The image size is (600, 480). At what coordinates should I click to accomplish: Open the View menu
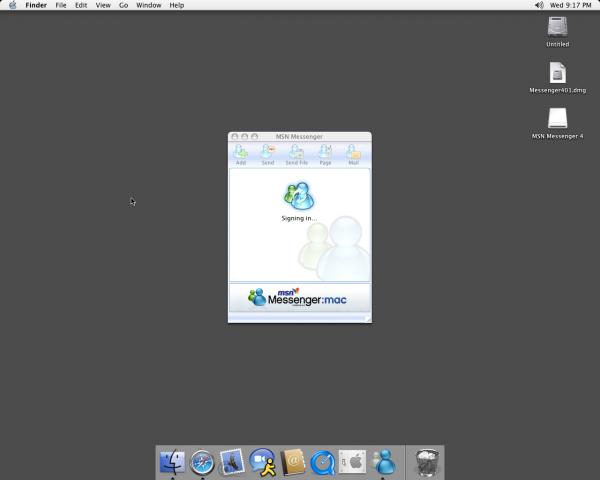103,5
